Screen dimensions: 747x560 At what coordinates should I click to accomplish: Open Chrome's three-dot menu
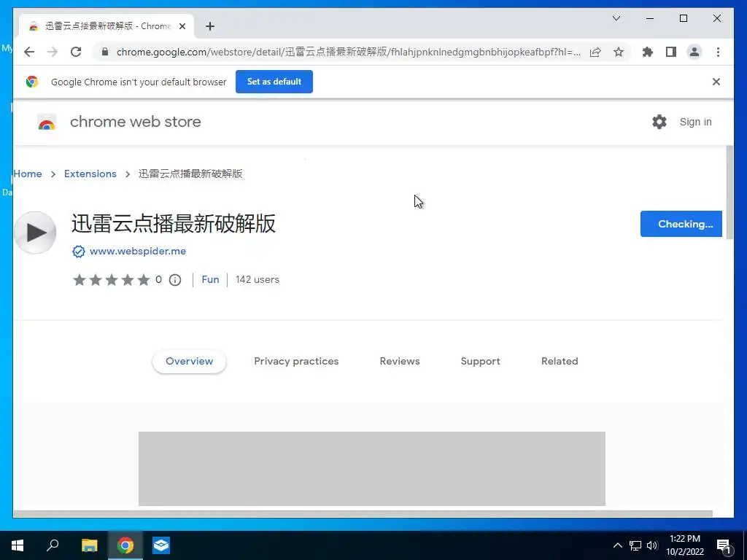(x=718, y=52)
